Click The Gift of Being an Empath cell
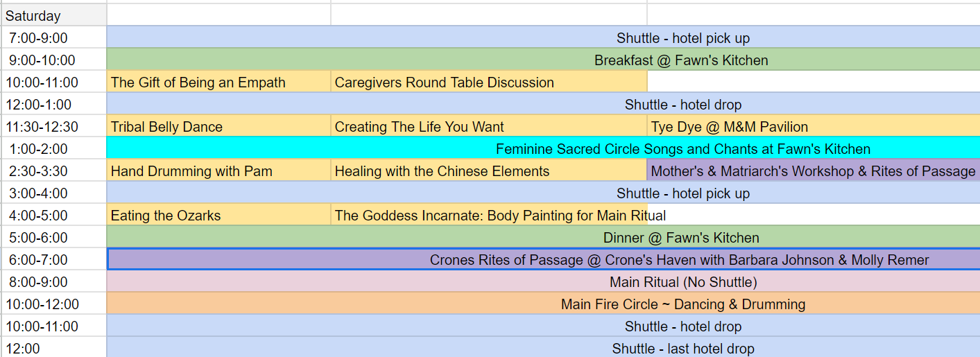980x357 pixels. [218, 82]
